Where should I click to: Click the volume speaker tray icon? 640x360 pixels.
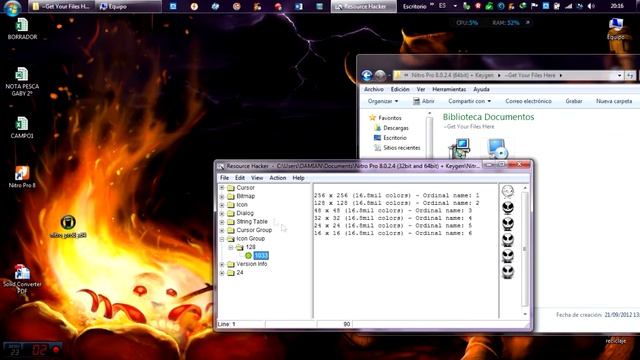coord(591,6)
